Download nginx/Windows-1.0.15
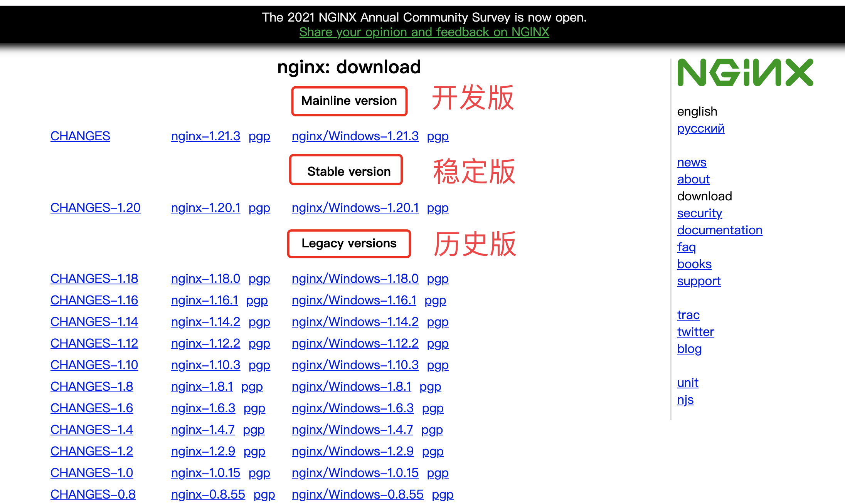This screenshot has height=504, width=845. [355, 473]
